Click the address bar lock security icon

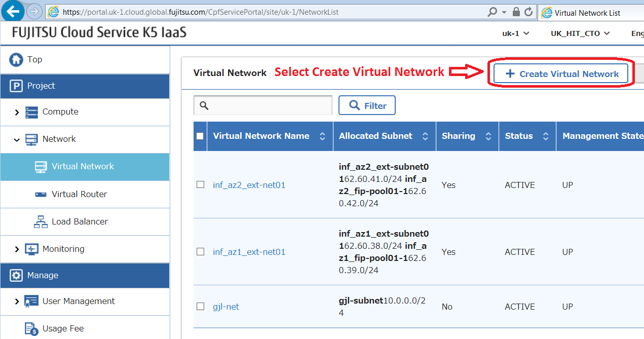click(x=516, y=12)
